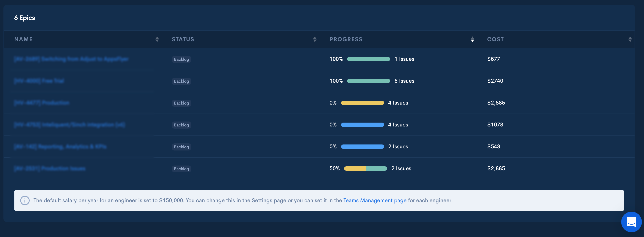
Task: Open the first blurred epic name link
Action: [71, 59]
